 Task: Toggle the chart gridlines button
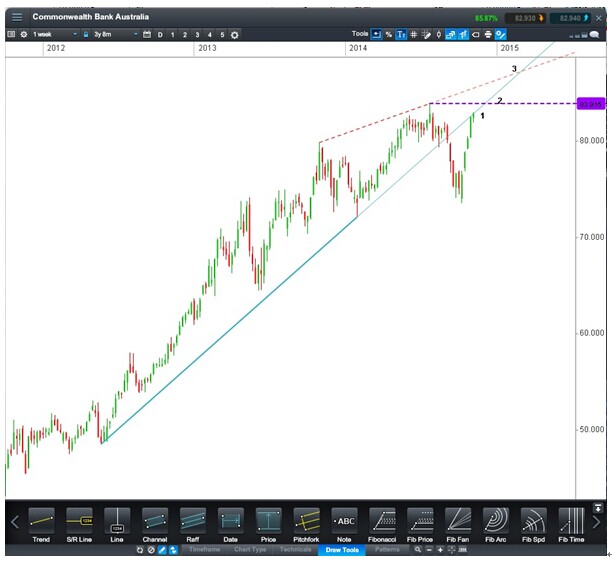click(413, 35)
